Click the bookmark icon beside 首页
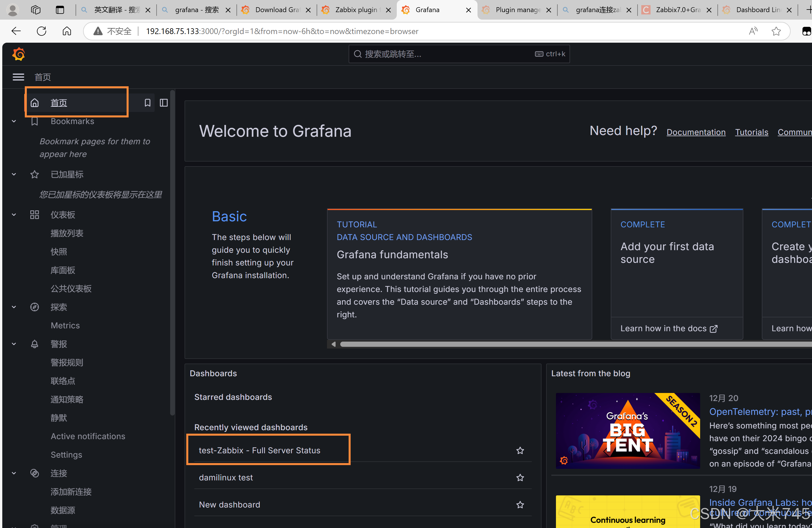 pyautogui.click(x=147, y=103)
